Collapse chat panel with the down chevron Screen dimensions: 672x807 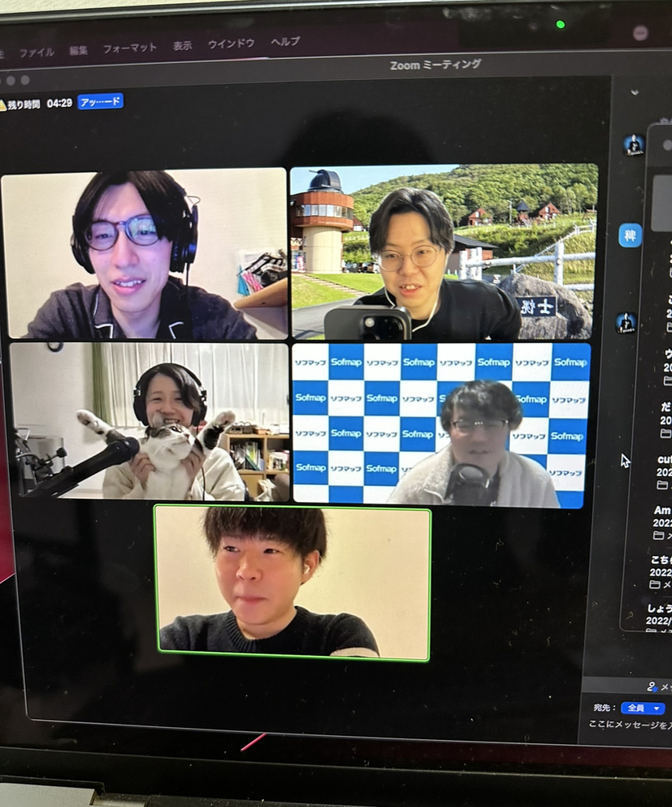pyautogui.click(x=635, y=92)
